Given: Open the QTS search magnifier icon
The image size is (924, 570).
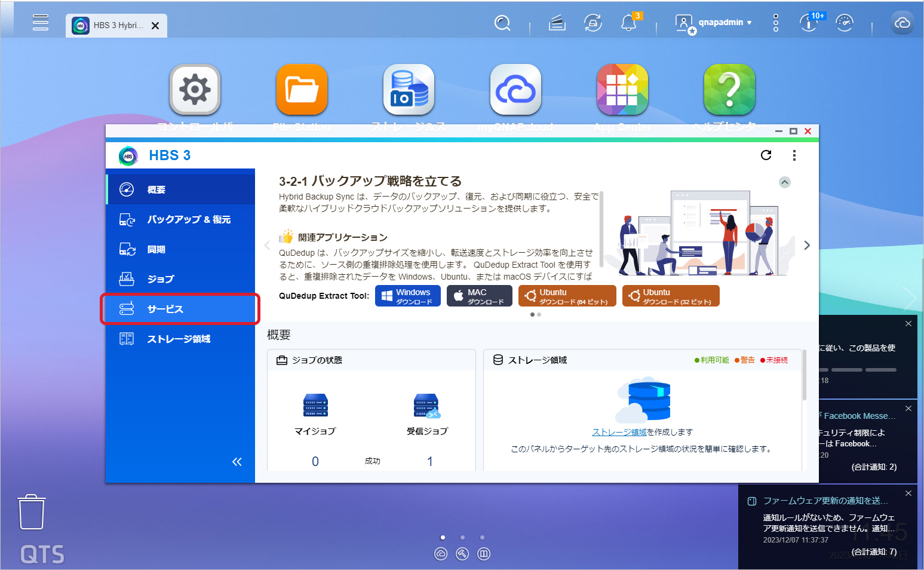Looking at the screenshot, I should (x=502, y=23).
